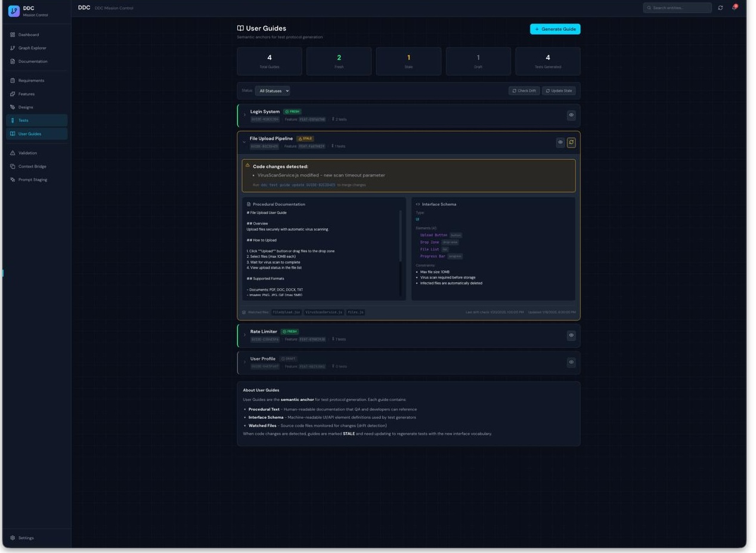Image resolution: width=756 pixels, height=553 pixels.
Task: Select the Documentation icon in sidebar
Action: pyautogui.click(x=12, y=61)
